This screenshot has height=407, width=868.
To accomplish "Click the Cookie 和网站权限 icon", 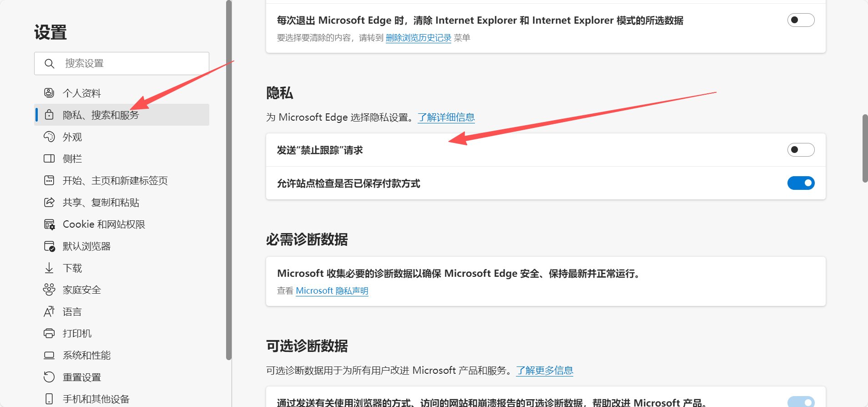I will pyautogui.click(x=49, y=224).
